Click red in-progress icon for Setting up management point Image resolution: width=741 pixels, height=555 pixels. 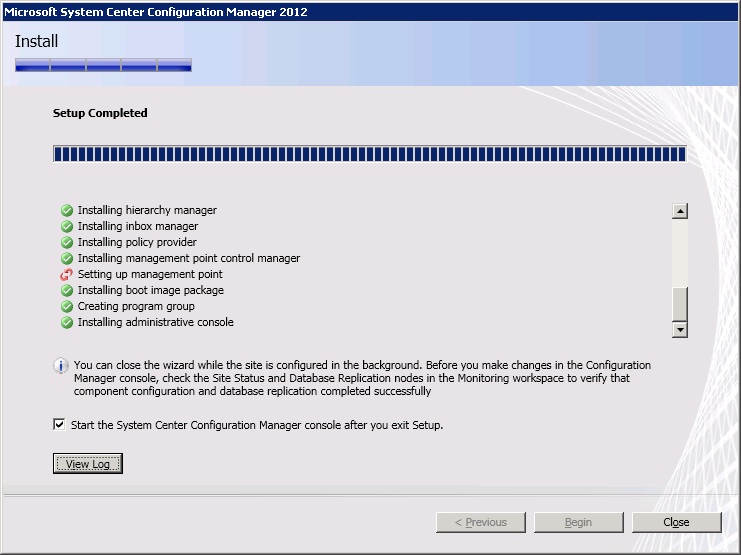click(x=67, y=274)
